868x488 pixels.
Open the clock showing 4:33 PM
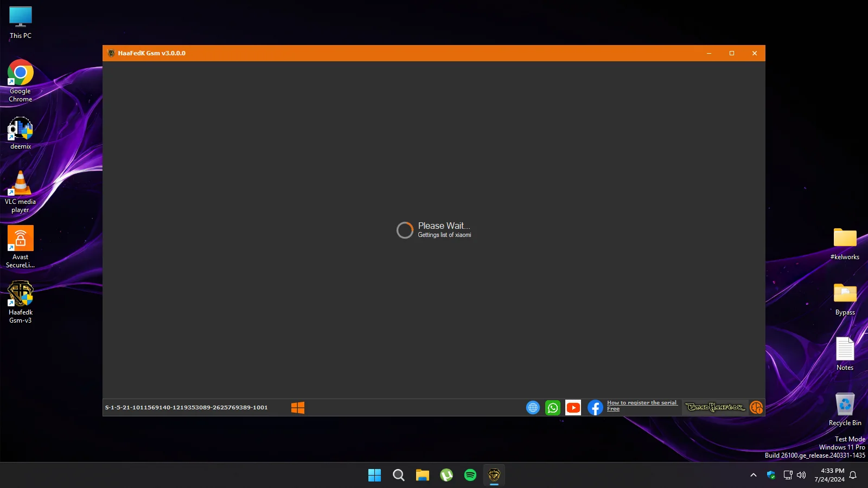pyautogui.click(x=829, y=475)
